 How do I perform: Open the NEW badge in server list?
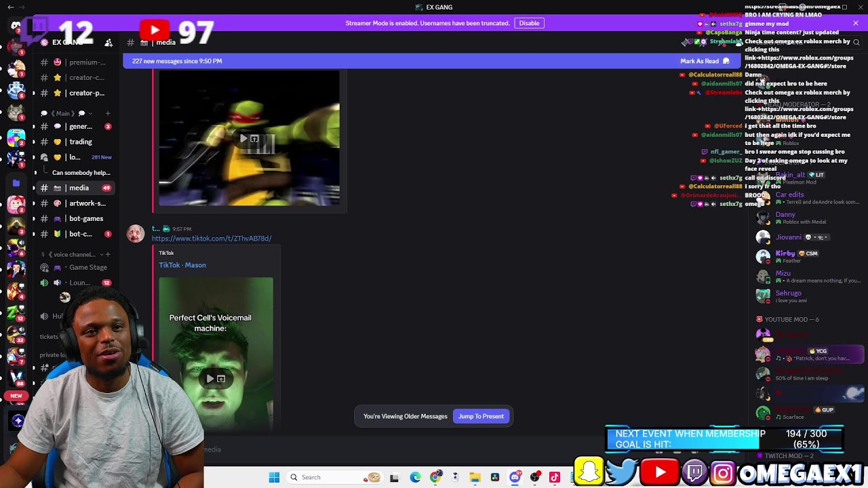coord(16,396)
